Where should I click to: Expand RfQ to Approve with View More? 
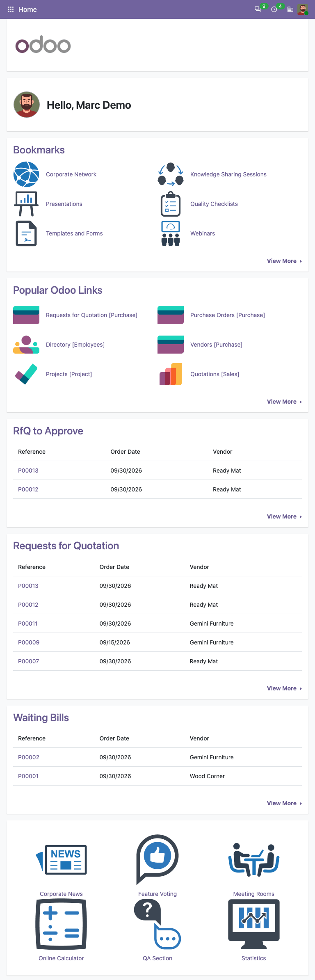click(x=284, y=516)
